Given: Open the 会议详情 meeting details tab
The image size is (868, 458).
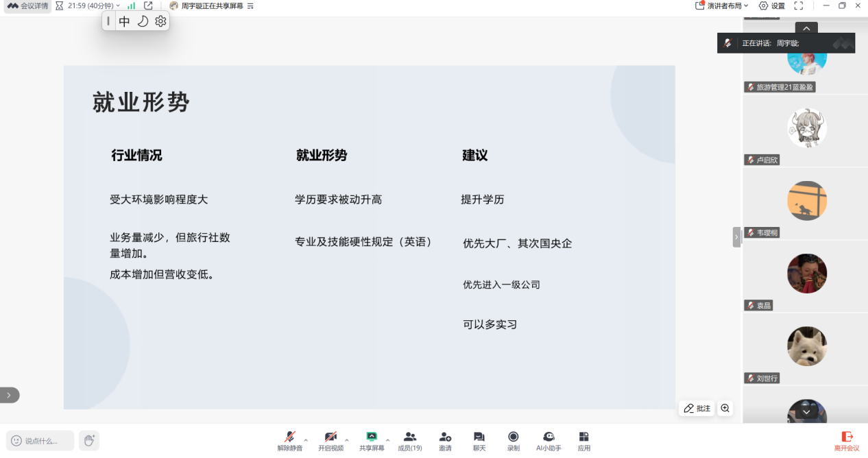Looking at the screenshot, I should pyautogui.click(x=28, y=5).
